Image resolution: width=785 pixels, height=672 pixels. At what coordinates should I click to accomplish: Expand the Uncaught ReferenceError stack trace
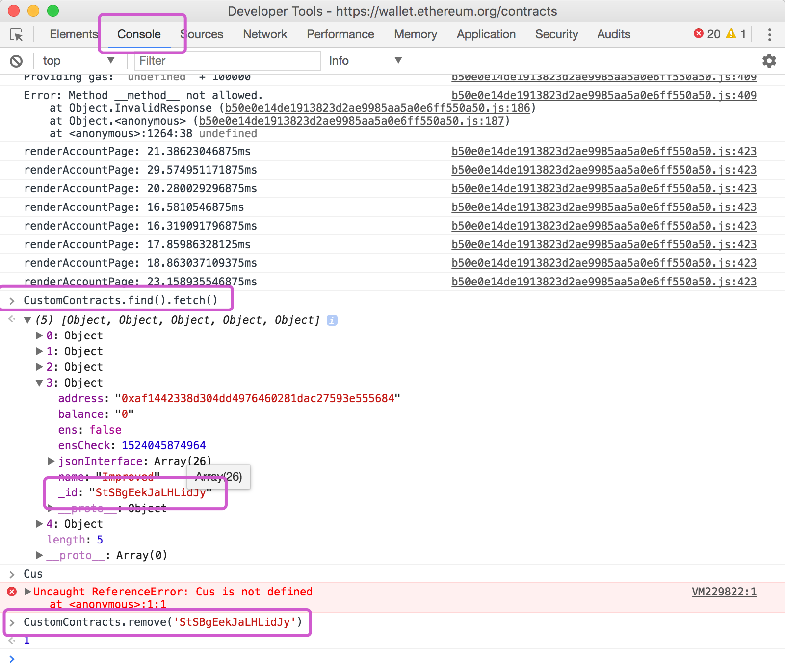coord(27,592)
